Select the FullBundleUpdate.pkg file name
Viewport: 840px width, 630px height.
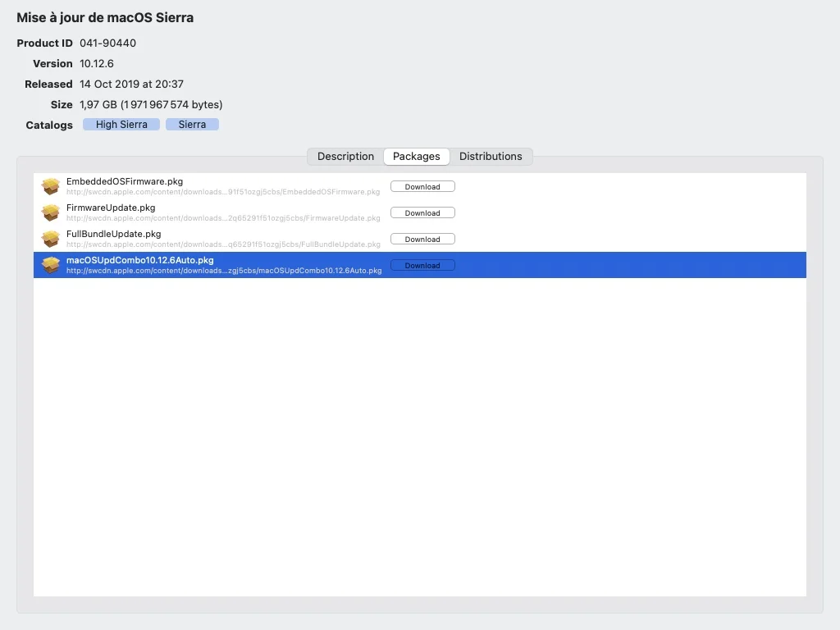click(113, 234)
